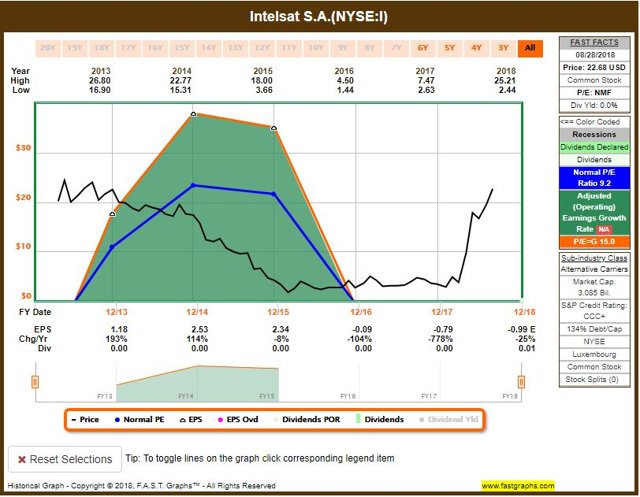640x497 pixels.
Task: Click the '12/18' FY date label
Action: point(524,312)
